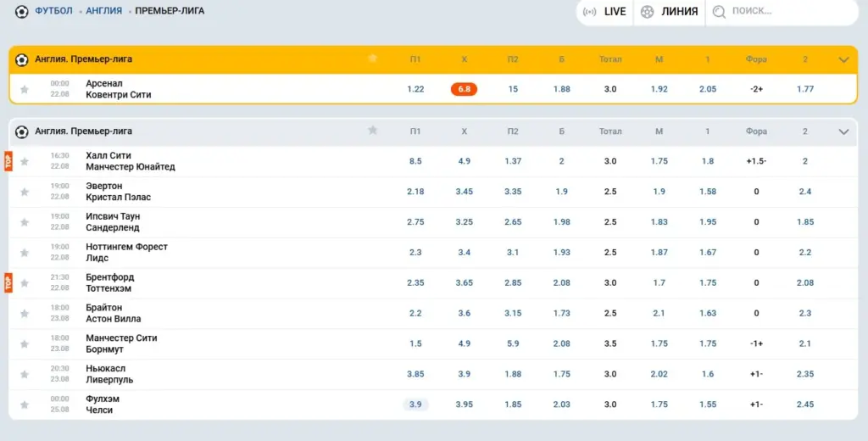Screen dimensions: 868x441
Task: Click the ЛИНИЯ football icon
Action: click(x=647, y=12)
